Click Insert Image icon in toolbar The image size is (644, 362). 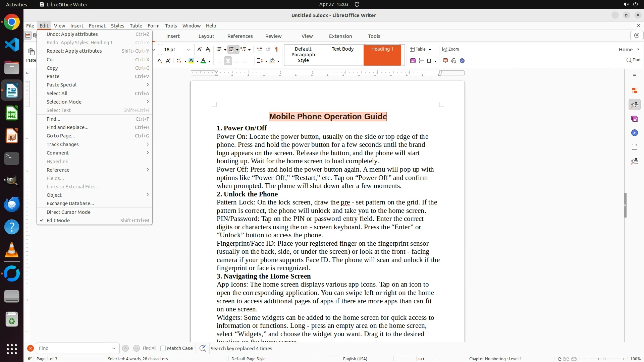[413, 61]
